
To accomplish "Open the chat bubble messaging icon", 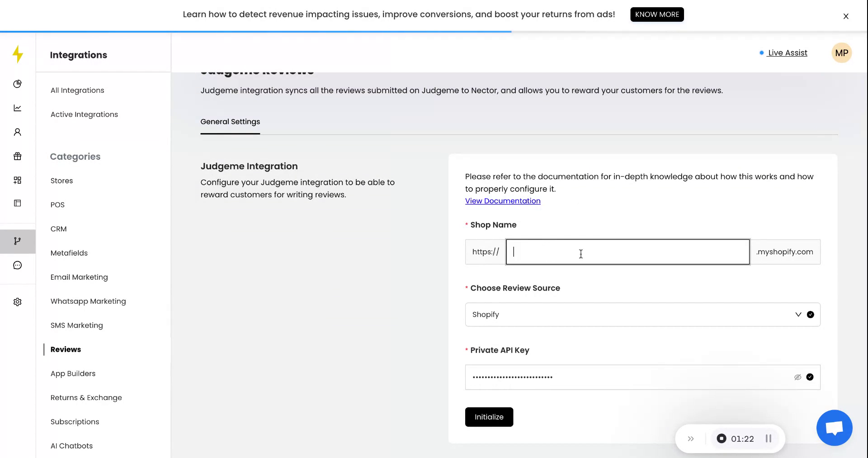I will point(17,265).
